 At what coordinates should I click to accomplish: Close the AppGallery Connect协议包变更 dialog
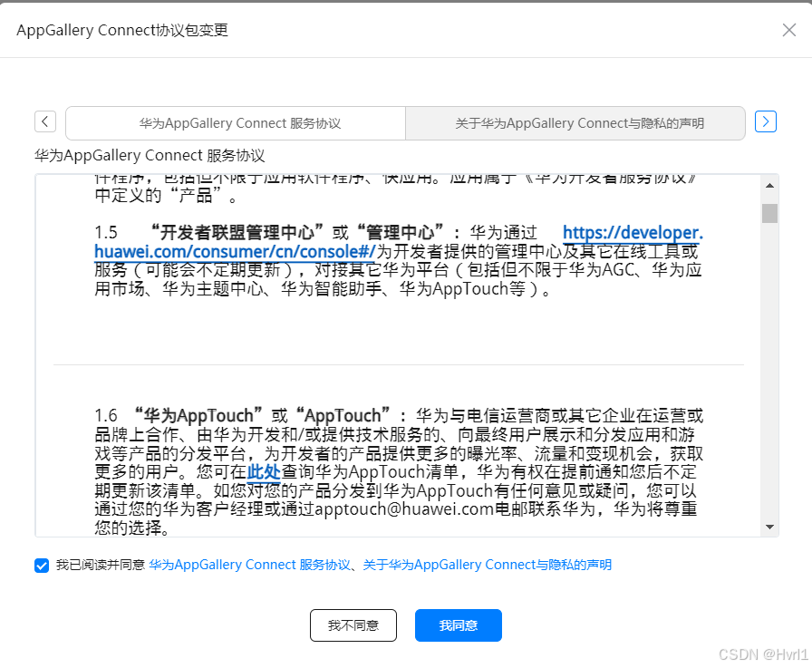(788, 30)
